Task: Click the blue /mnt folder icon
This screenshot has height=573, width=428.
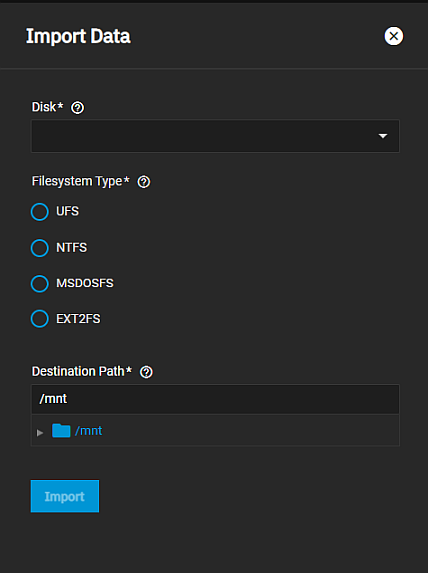Action: click(x=61, y=430)
